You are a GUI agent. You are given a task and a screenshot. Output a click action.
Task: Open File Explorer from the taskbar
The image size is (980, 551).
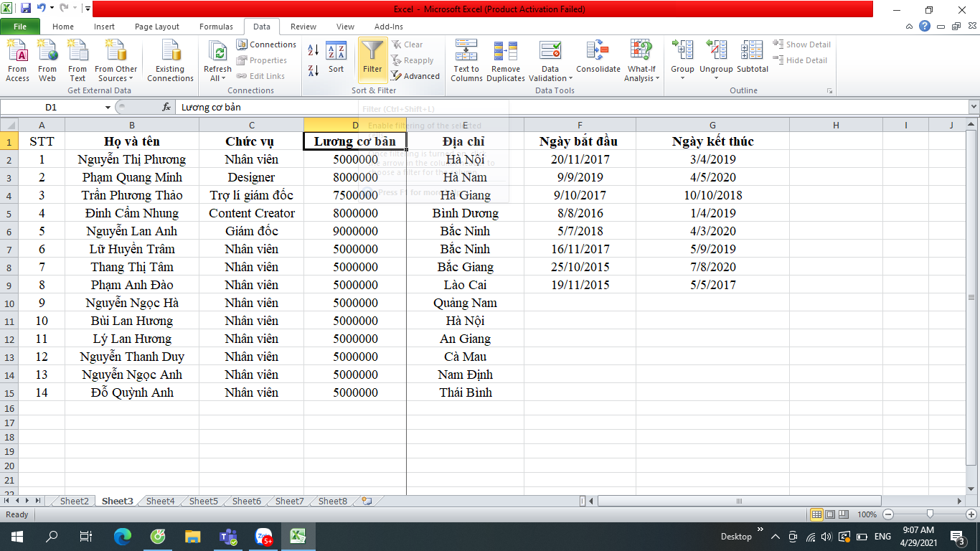tap(192, 536)
